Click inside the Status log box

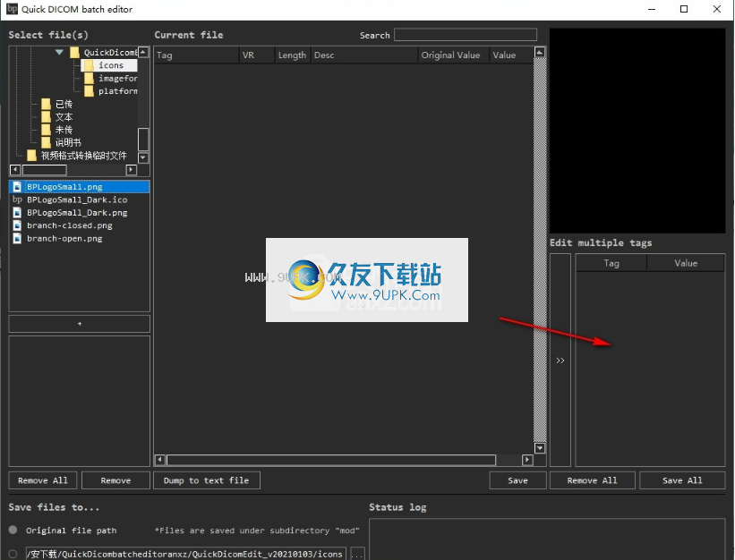(547, 539)
